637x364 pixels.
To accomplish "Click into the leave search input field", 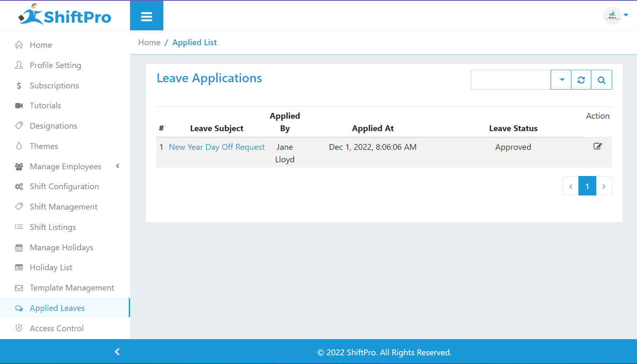I will pyautogui.click(x=510, y=80).
